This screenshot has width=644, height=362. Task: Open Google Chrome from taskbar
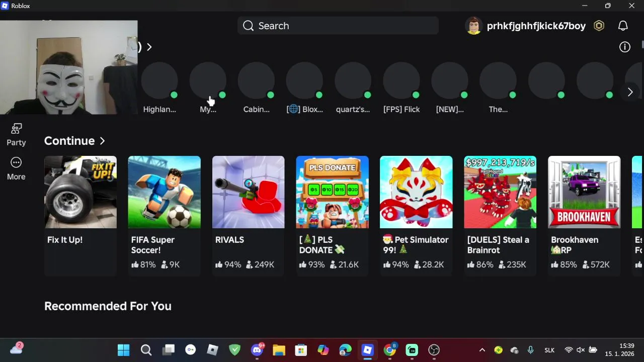[x=390, y=350]
